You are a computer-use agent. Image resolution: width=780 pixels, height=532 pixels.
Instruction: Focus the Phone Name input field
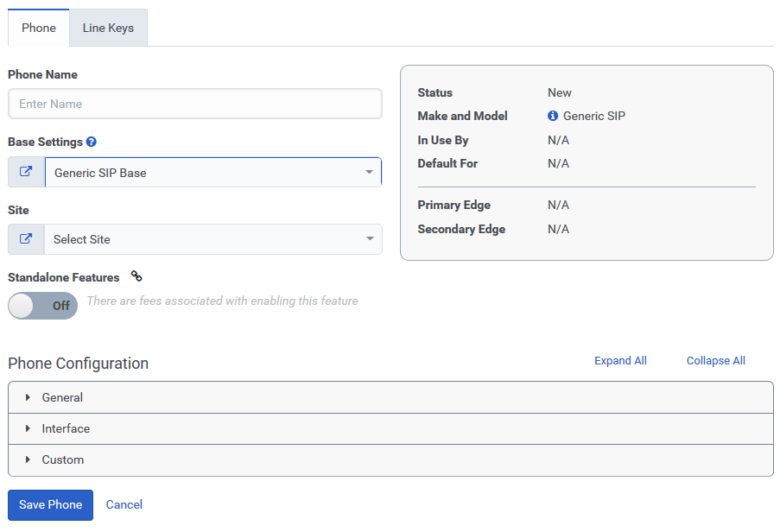click(x=195, y=104)
